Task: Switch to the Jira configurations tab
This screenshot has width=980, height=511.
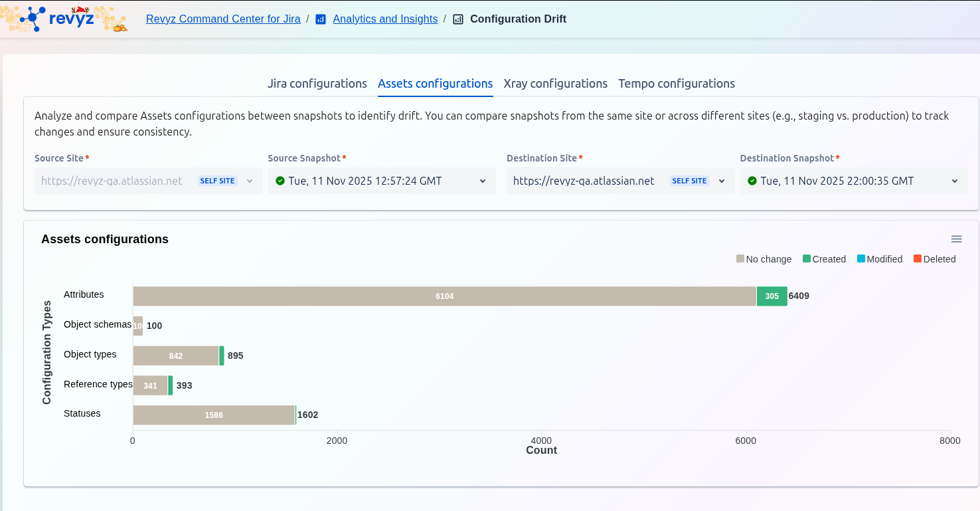Action: click(x=317, y=84)
